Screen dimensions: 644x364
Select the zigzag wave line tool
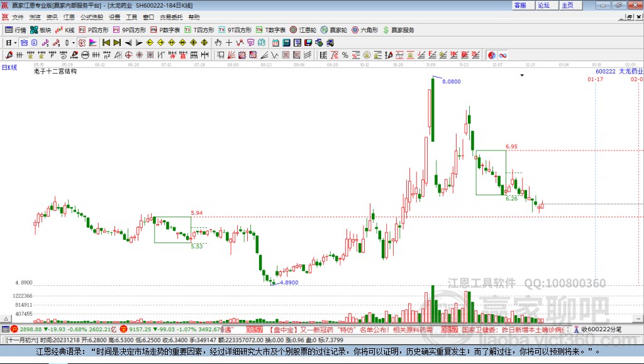point(275,55)
